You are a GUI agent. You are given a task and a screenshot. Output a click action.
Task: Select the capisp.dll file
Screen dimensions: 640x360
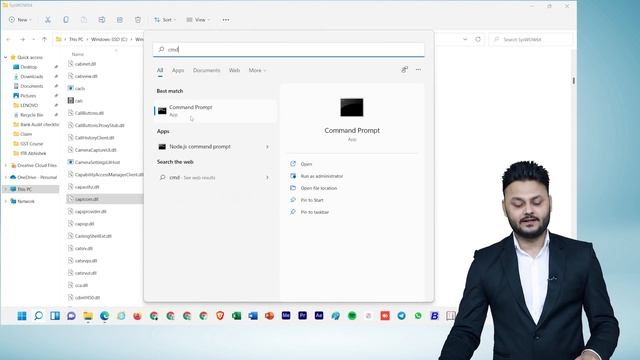[x=84, y=224]
